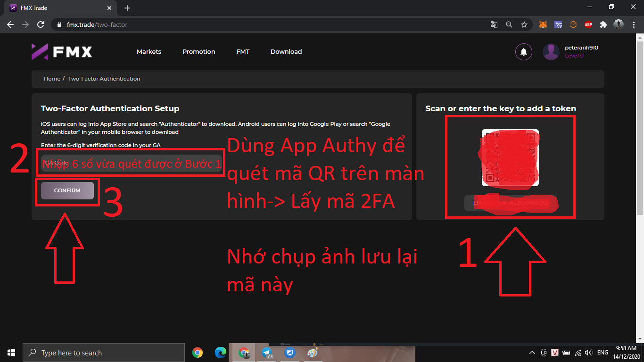Click the Windows taskbar search box
The image size is (644, 362).
[x=104, y=353]
